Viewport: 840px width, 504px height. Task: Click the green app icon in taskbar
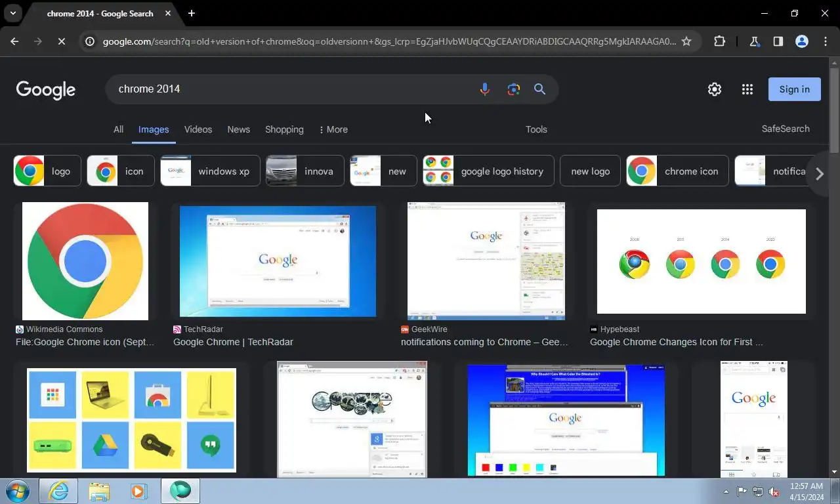[x=180, y=491]
